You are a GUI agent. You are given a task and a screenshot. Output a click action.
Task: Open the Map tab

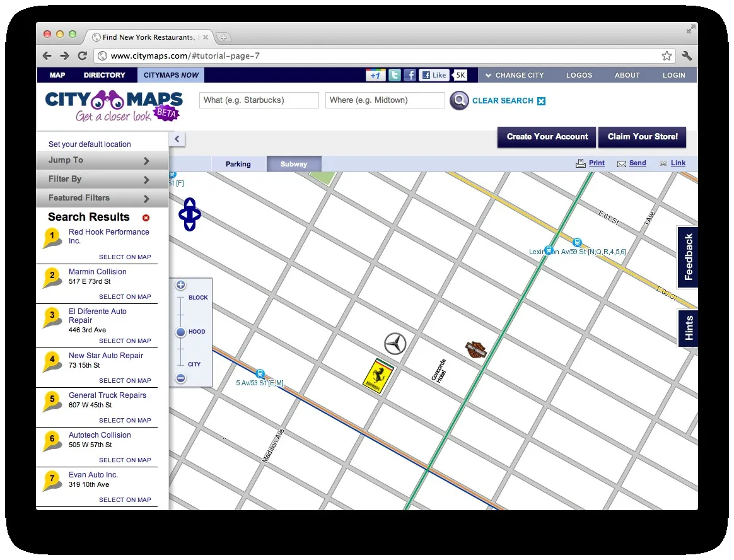[57, 75]
